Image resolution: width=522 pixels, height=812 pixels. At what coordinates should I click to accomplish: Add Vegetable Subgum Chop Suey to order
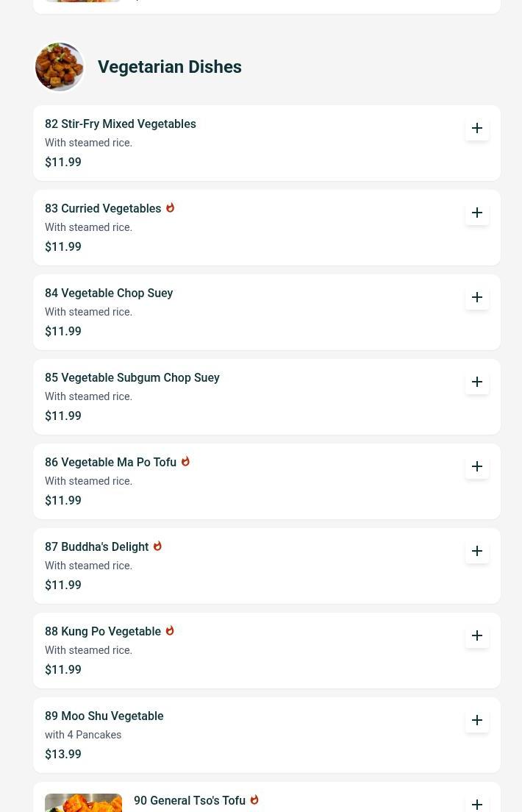coord(477,382)
